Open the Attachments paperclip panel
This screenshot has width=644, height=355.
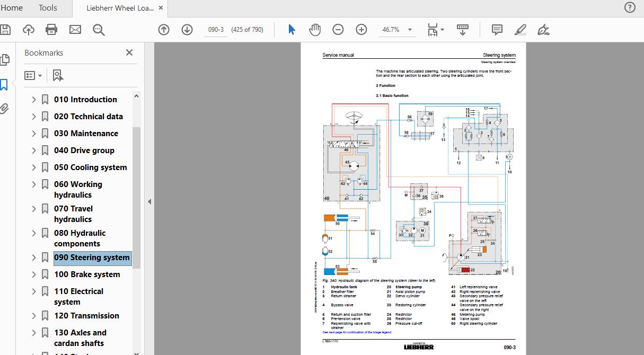click(6, 109)
